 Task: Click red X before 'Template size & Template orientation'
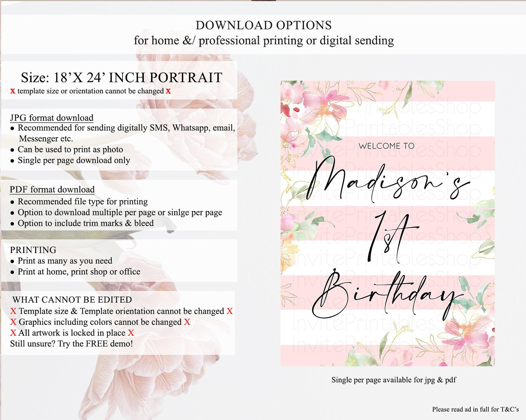coord(13,311)
